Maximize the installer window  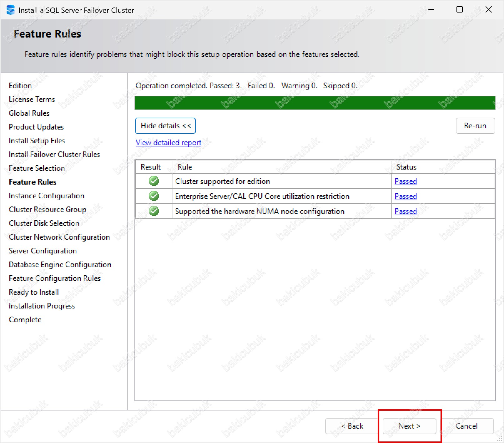click(x=459, y=10)
